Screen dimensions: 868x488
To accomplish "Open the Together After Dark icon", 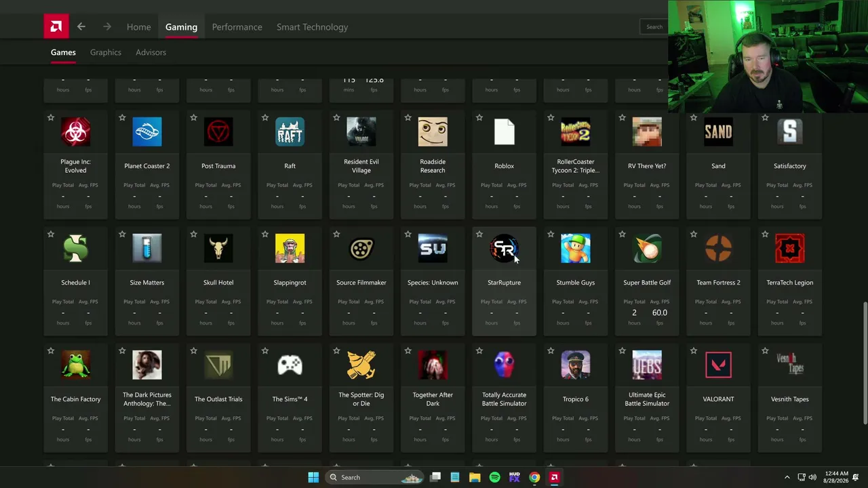I will (433, 365).
